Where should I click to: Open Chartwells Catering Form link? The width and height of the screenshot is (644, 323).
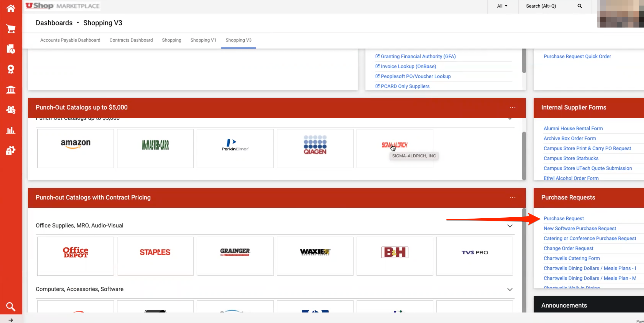click(572, 258)
